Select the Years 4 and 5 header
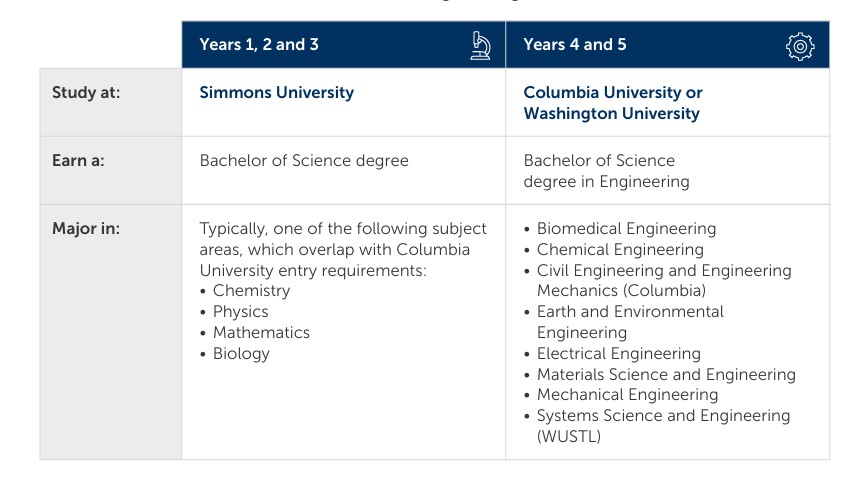The width and height of the screenshot is (845, 492). tap(574, 44)
